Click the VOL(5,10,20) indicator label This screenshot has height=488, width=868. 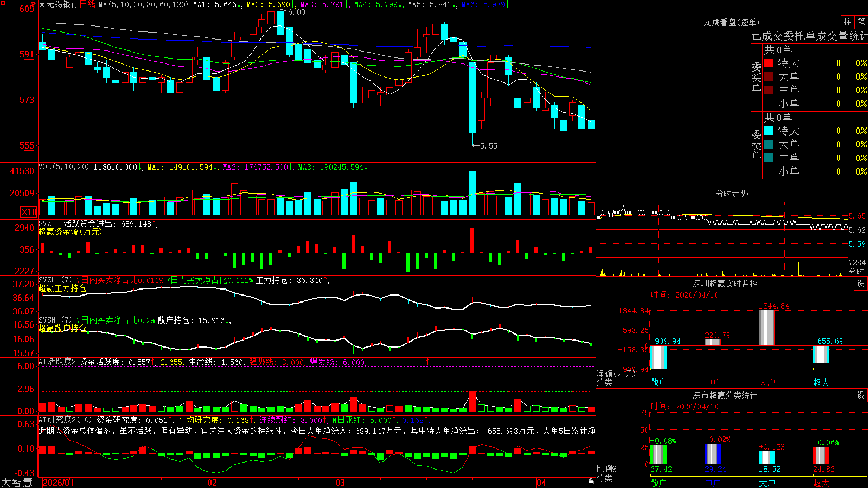63,166
